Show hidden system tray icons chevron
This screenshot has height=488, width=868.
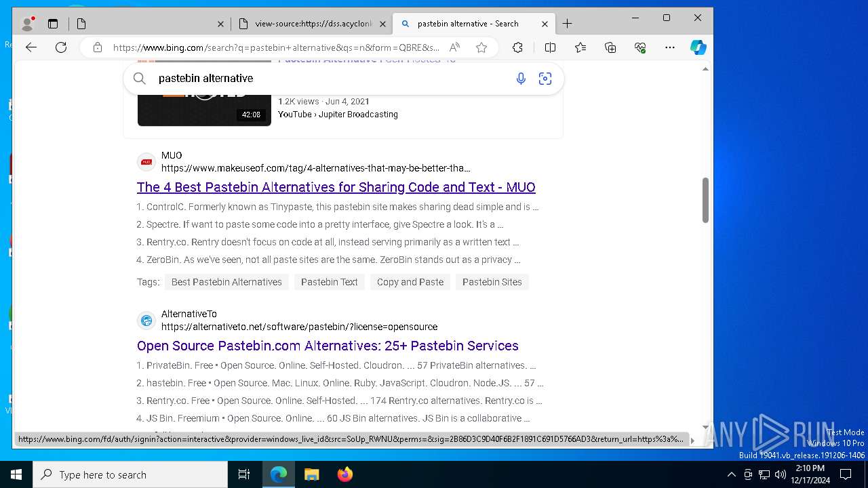pyautogui.click(x=731, y=474)
